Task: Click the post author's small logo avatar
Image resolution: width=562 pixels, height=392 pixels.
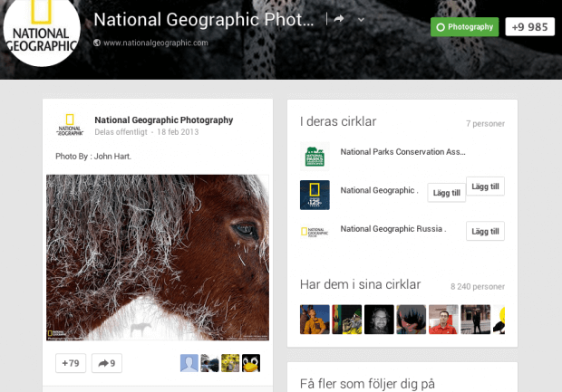Action: [70, 125]
